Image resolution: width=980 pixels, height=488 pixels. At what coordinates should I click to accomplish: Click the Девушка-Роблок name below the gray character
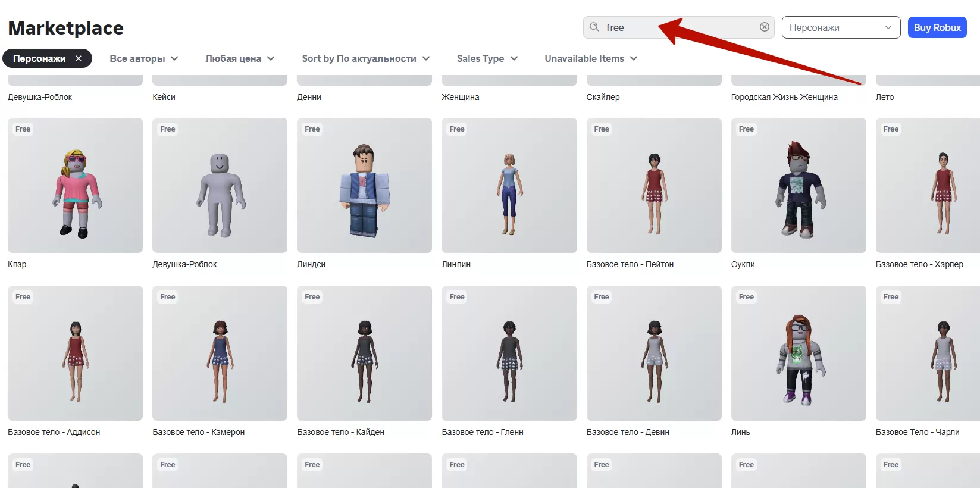(x=184, y=264)
